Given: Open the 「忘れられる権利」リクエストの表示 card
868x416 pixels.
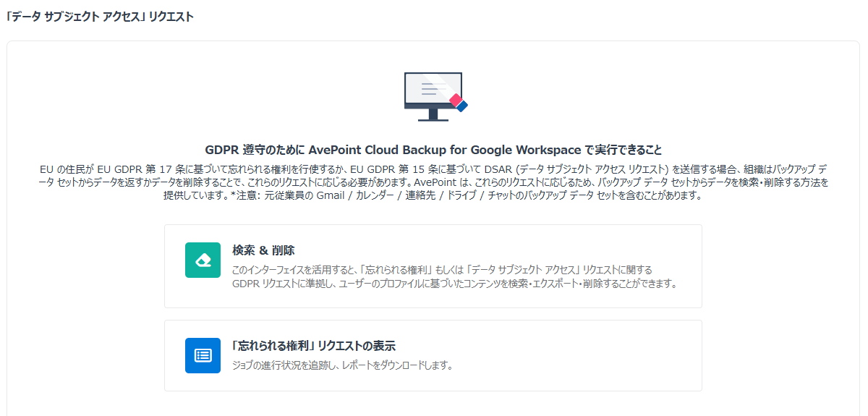Looking at the screenshot, I should click(x=433, y=356).
